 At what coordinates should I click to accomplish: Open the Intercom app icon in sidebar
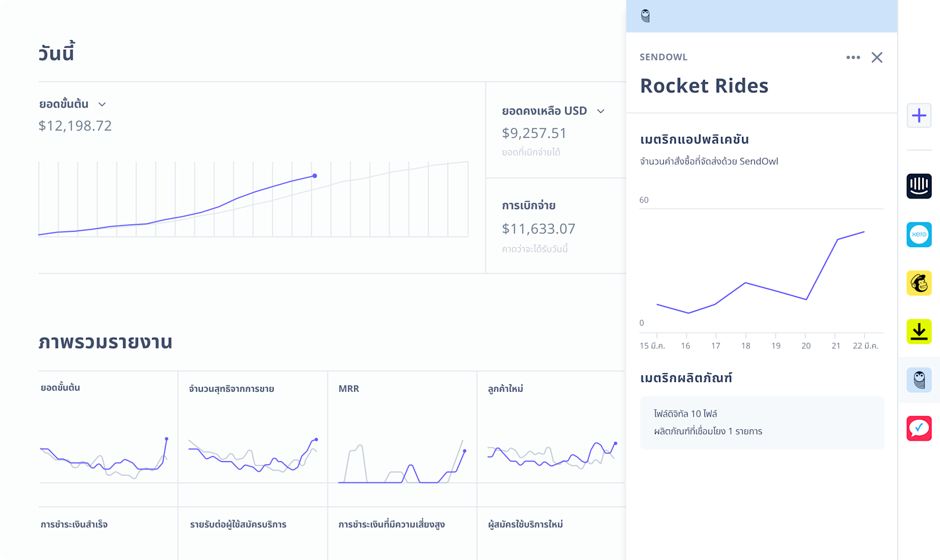919,186
